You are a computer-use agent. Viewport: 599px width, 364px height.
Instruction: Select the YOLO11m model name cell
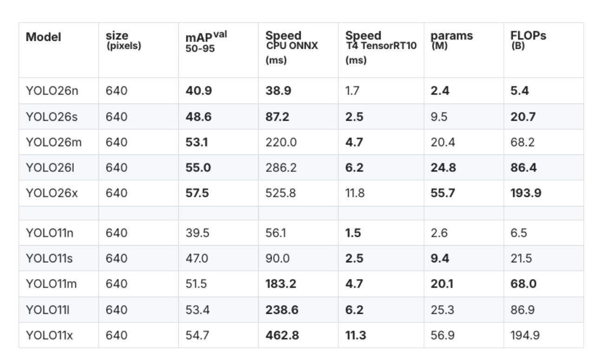51,284
